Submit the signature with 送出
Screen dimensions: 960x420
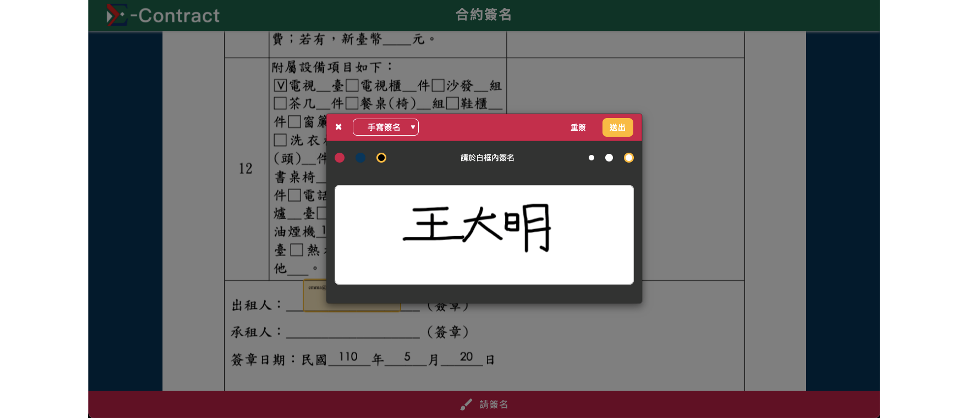617,127
